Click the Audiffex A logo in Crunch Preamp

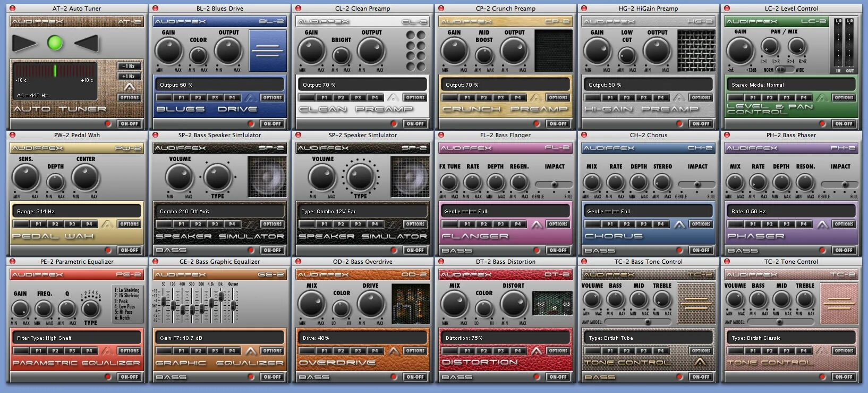tap(536, 98)
